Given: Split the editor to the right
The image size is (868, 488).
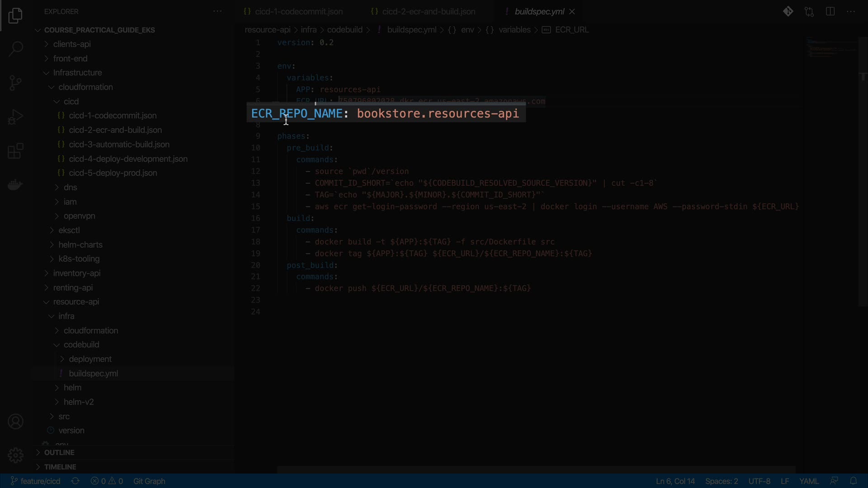Looking at the screenshot, I should click(x=830, y=12).
